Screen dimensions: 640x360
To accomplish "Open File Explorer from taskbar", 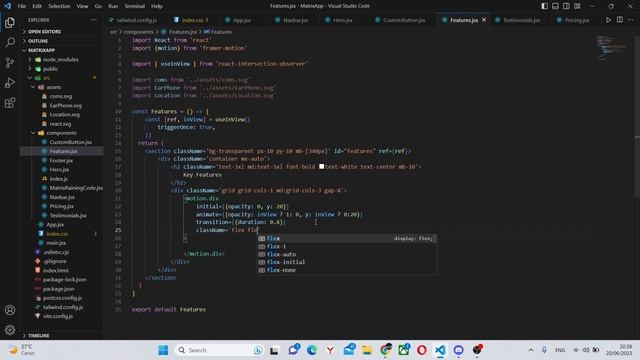I will click(367, 350).
